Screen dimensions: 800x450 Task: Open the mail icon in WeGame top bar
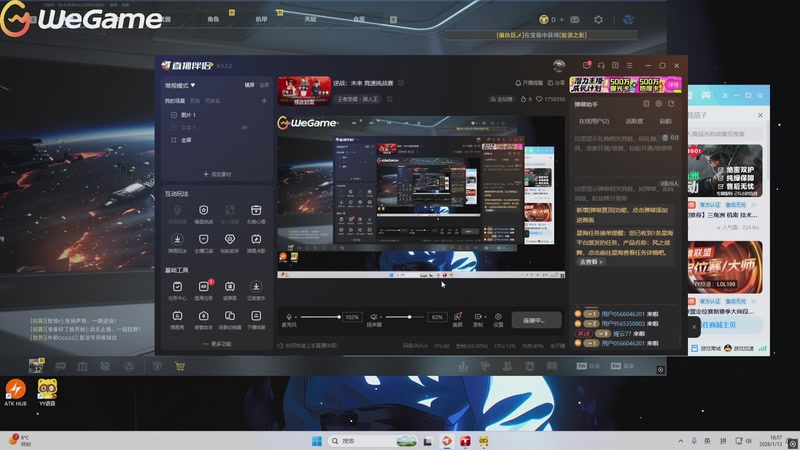tap(574, 19)
